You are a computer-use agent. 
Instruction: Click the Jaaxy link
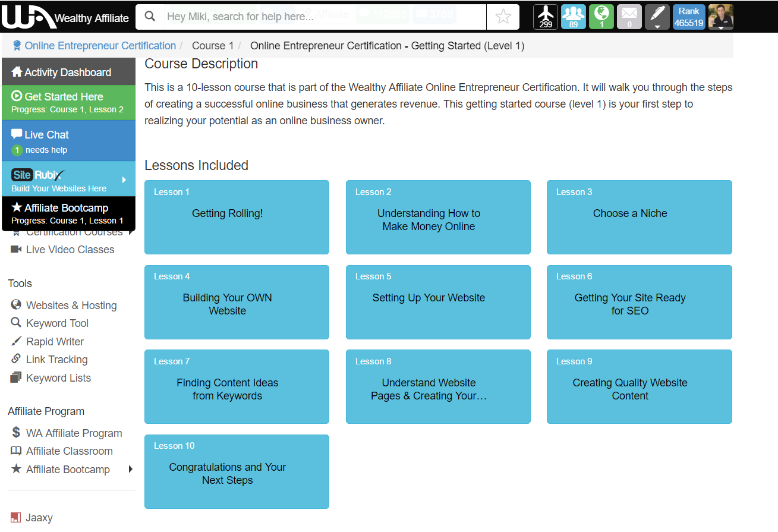[39, 517]
